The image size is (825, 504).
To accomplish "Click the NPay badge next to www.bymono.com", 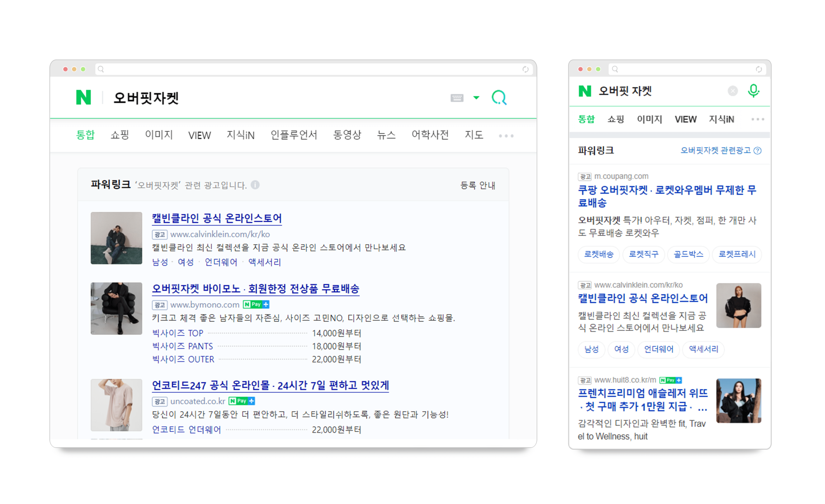I will 256,304.
